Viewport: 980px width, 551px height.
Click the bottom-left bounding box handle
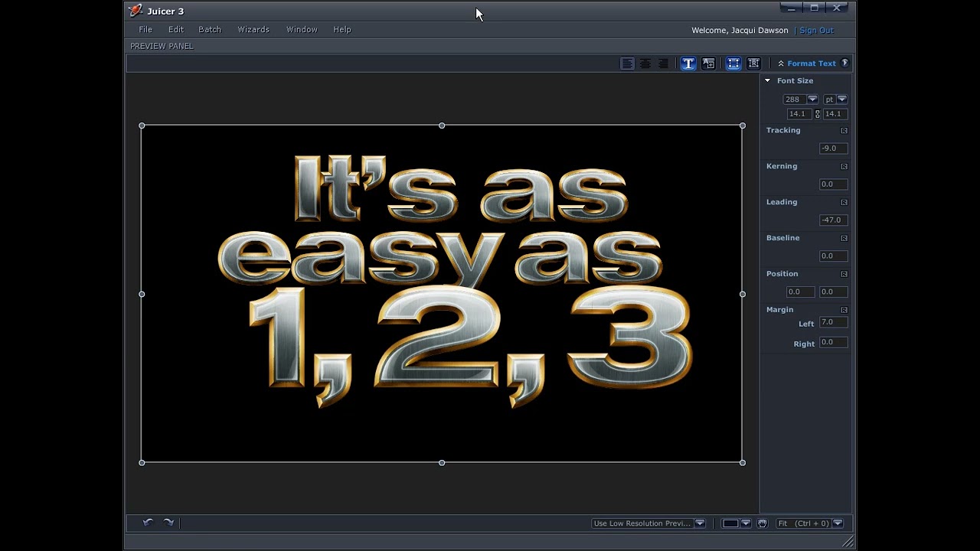(x=142, y=462)
